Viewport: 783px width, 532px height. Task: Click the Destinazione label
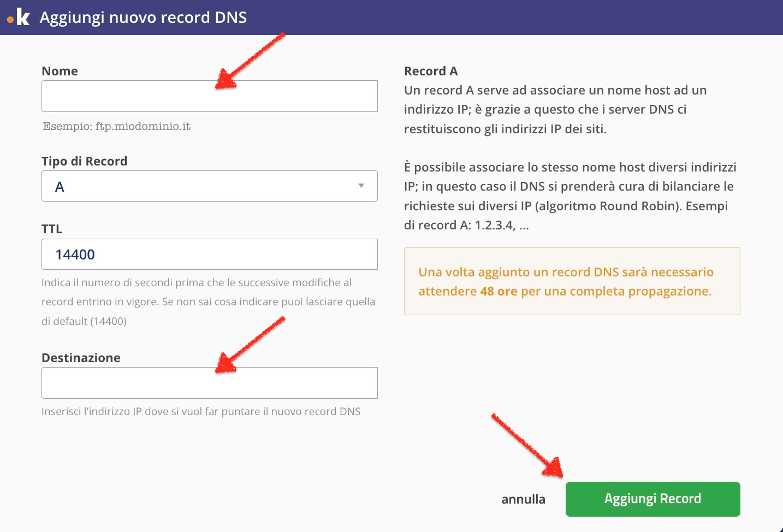pyautogui.click(x=81, y=358)
